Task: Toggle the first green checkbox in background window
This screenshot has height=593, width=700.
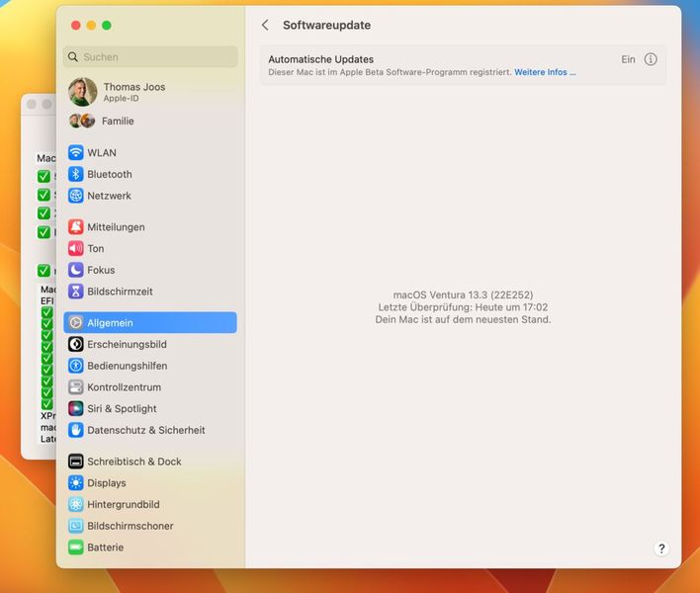Action: [x=44, y=176]
